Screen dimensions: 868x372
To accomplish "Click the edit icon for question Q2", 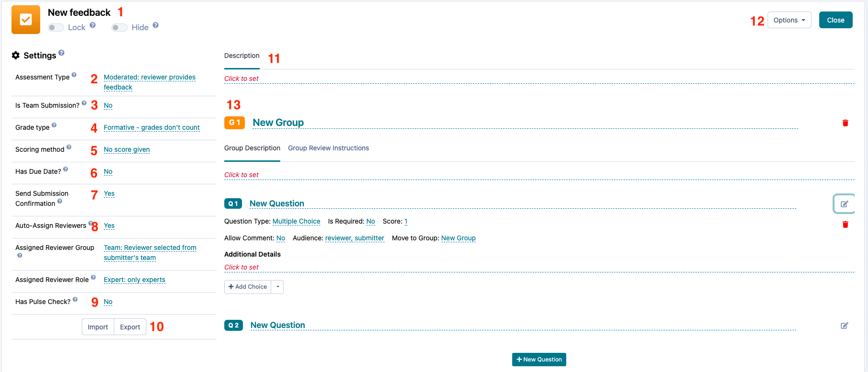I will [844, 326].
